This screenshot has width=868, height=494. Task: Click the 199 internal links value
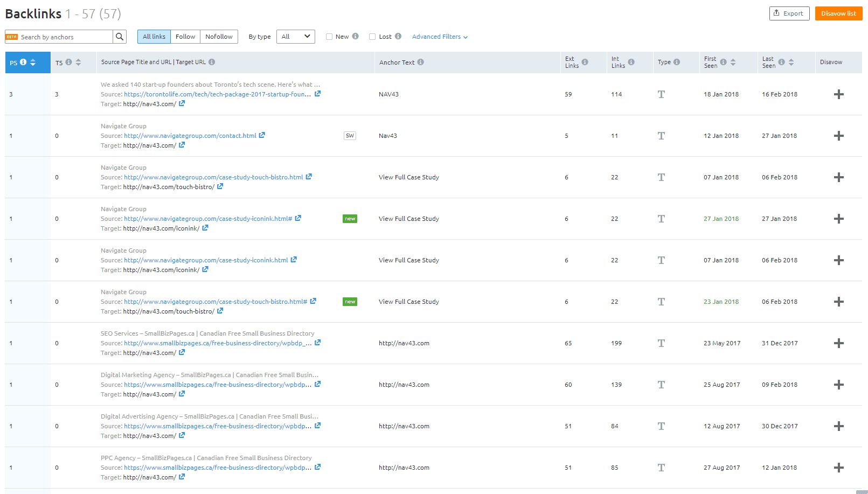click(616, 343)
